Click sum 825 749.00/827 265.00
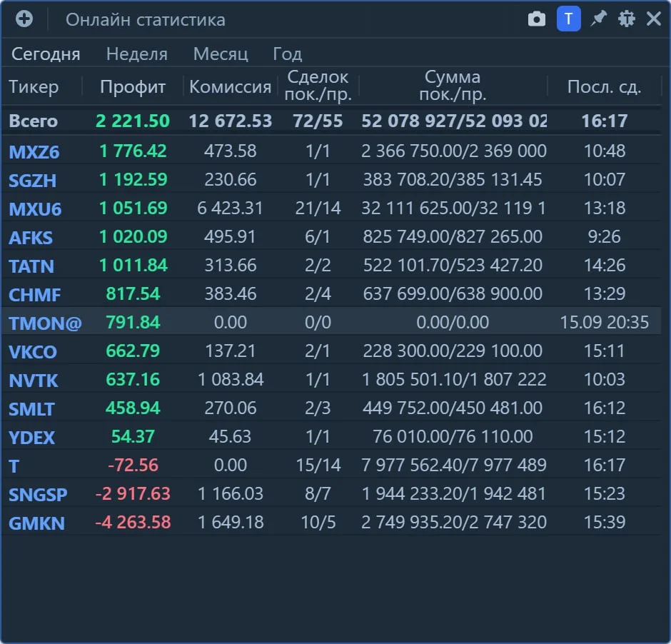Viewport: 671px width, 644px height. (x=453, y=236)
